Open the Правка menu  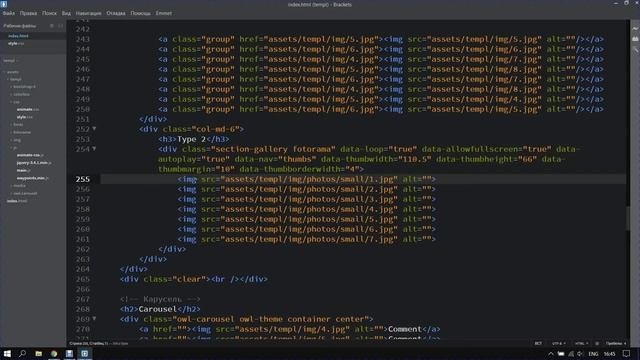(x=28, y=13)
